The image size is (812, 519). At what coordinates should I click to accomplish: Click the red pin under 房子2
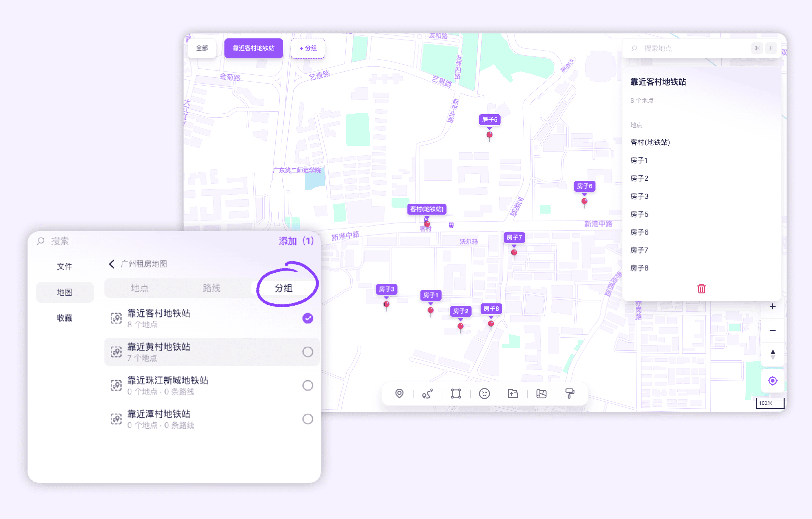[461, 327]
